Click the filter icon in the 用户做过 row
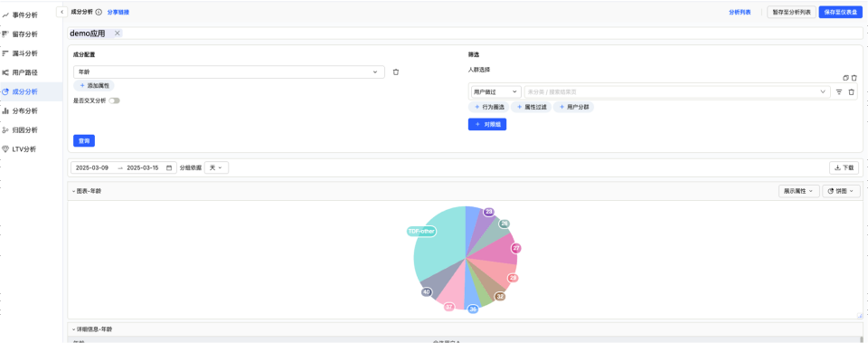This screenshot has width=868, height=343. click(839, 92)
